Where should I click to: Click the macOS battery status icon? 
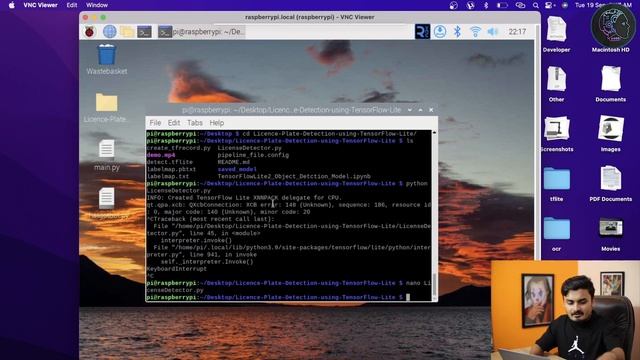tap(502, 5)
